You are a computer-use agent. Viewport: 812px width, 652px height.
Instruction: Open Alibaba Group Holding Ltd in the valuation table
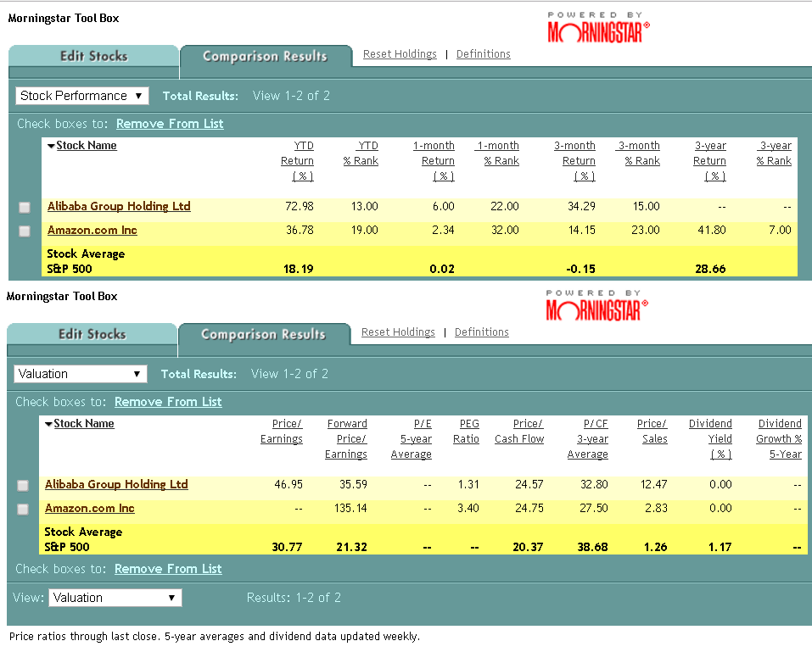pyautogui.click(x=116, y=484)
